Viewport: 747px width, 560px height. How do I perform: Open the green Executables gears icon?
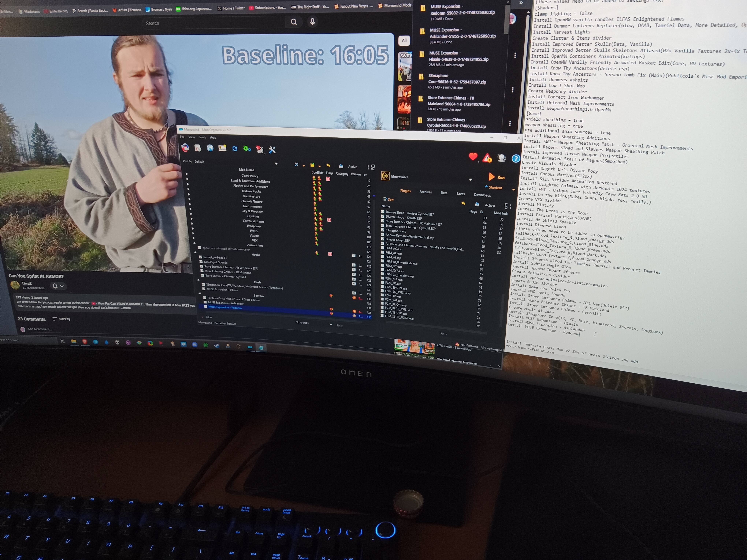(247, 149)
